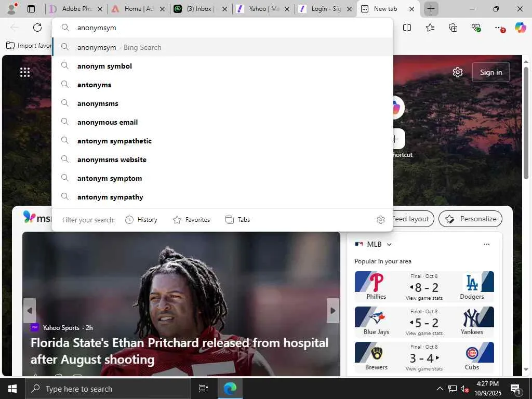This screenshot has height=399, width=532.
Task: Switch to the Home Adobe tab
Action: (138, 9)
